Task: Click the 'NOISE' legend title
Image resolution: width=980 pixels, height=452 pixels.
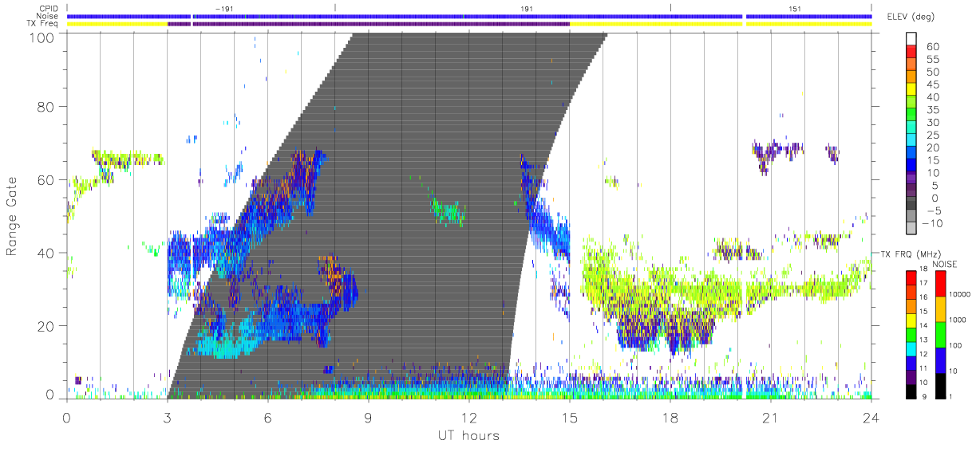Action: pos(944,264)
